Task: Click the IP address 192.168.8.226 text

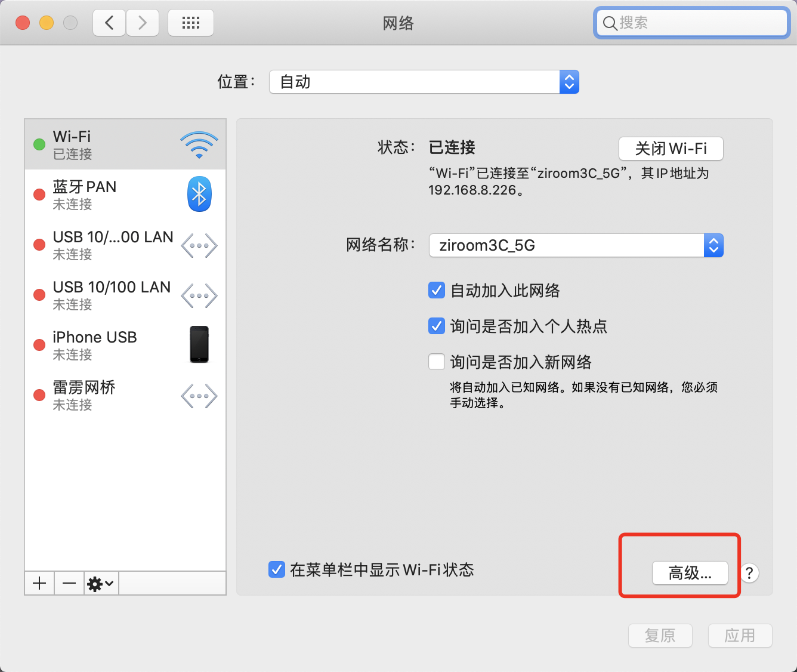Action: click(x=472, y=190)
